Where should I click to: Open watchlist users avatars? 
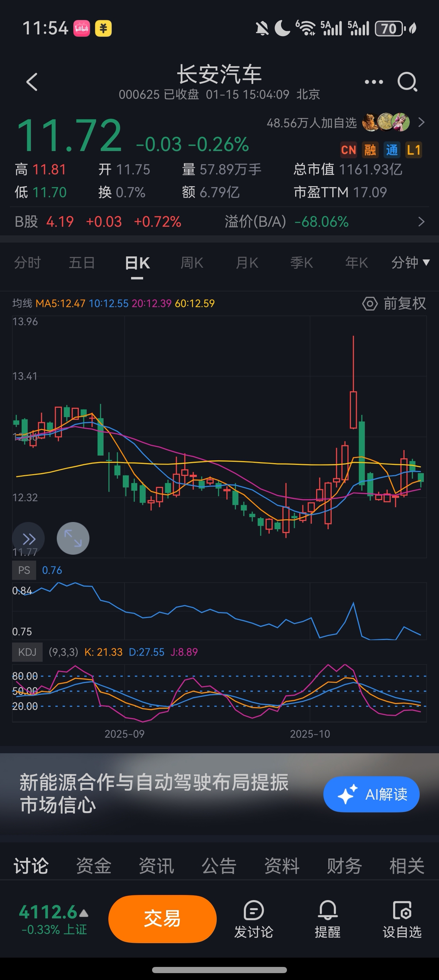[x=386, y=122]
